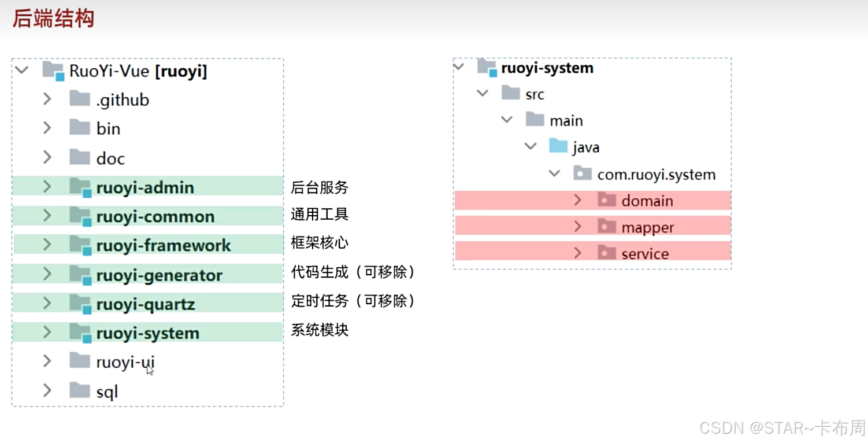Select the ruoyi-admin module folder icon
Image resolution: width=868 pixels, height=443 pixels.
pyautogui.click(x=81, y=187)
